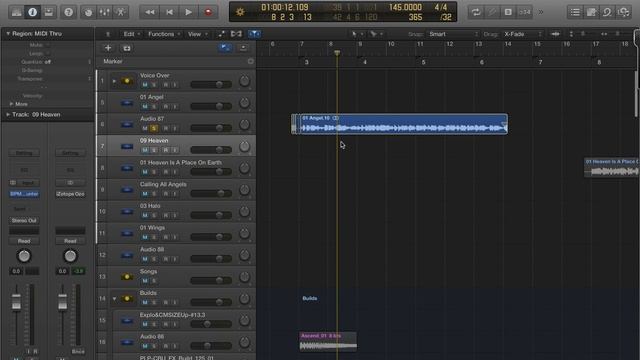Viewport: 640px width, 360px height.
Task: Open the Drag X-Fade dropdown
Action: pyautogui.click(x=522, y=34)
